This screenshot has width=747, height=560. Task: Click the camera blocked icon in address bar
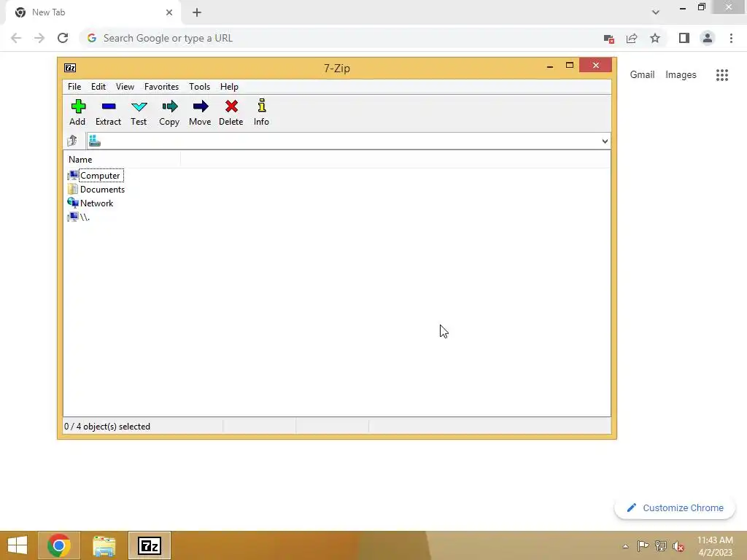608,39
